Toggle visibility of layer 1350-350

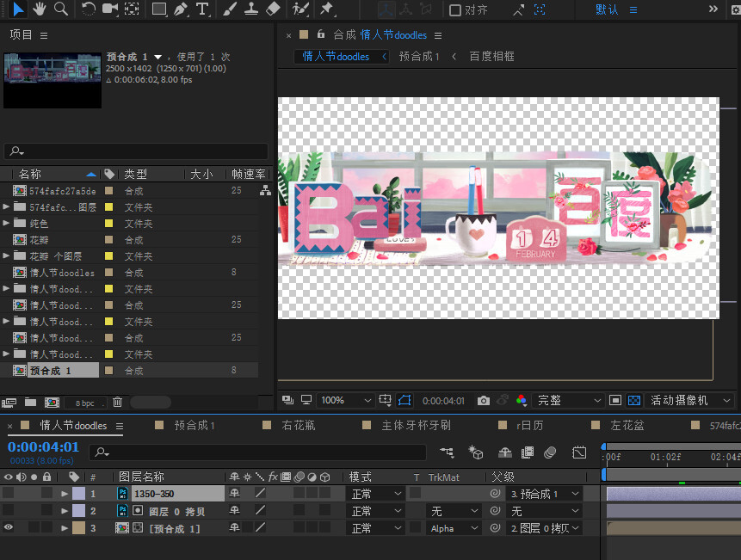[x=9, y=494]
